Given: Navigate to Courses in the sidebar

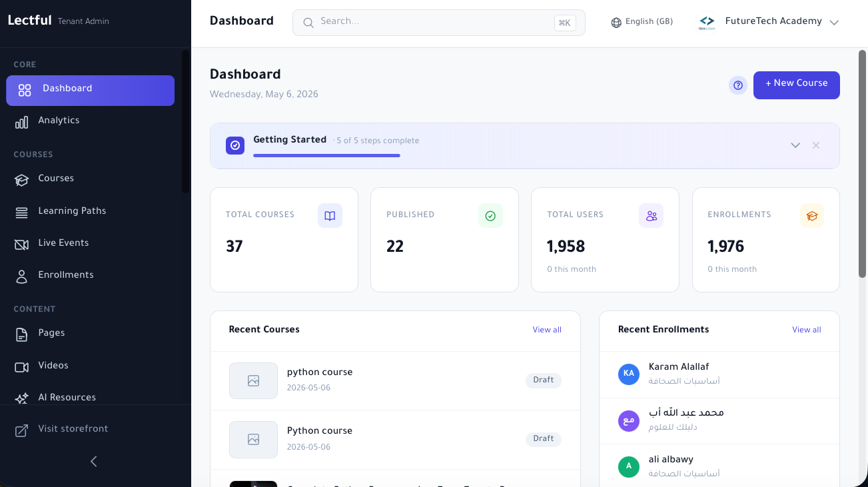Looking at the screenshot, I should (x=91, y=180).
